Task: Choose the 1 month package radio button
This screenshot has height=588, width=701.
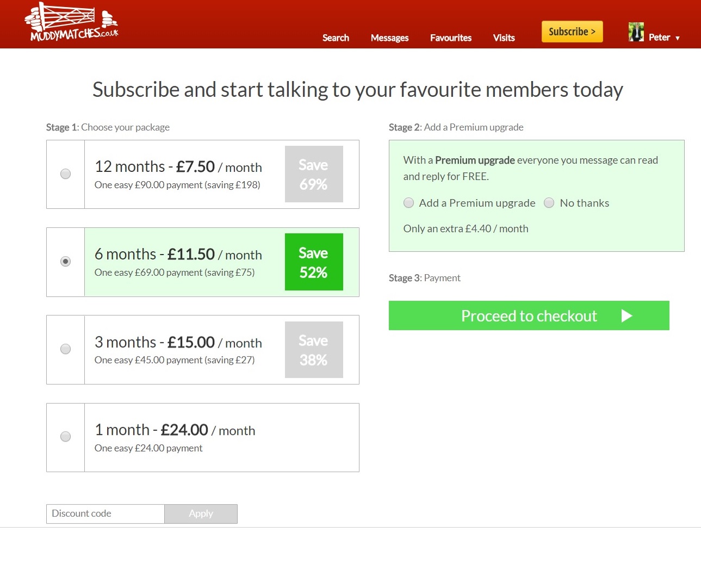Action: click(65, 437)
